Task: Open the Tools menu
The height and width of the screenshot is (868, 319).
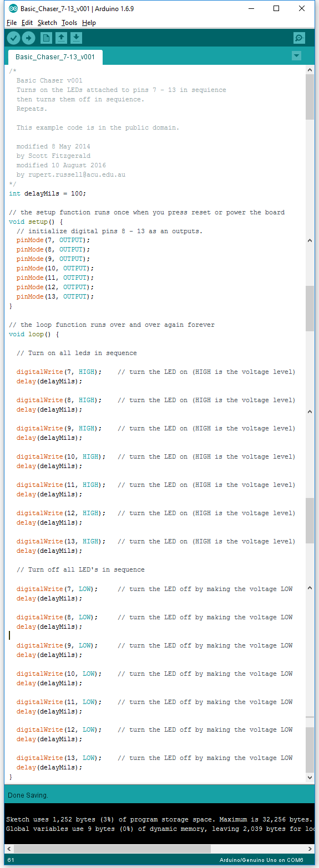Action: (69, 23)
